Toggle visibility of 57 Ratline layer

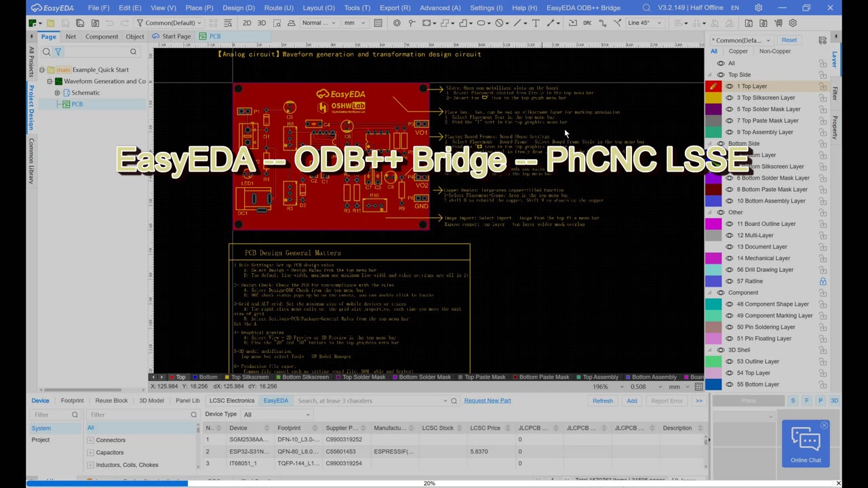pos(730,281)
